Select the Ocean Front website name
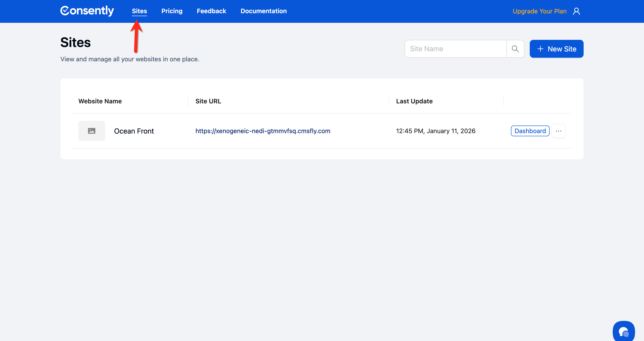This screenshot has height=341, width=644. (134, 131)
